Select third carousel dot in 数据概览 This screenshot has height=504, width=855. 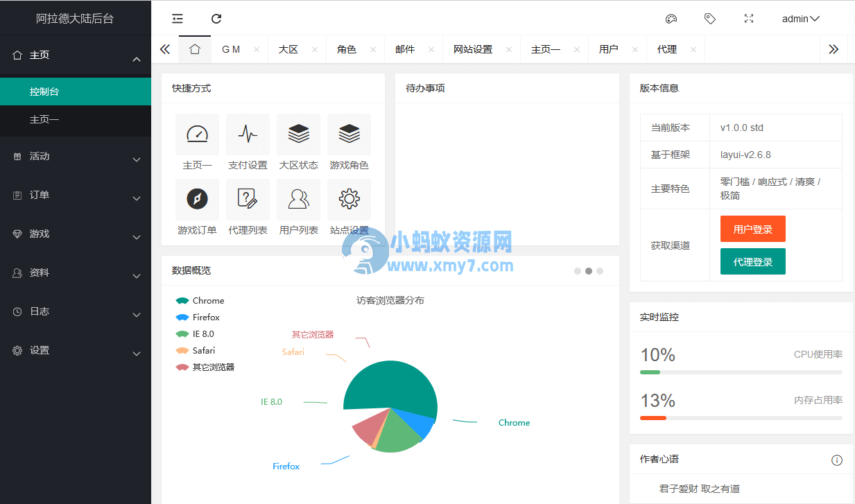tap(600, 271)
